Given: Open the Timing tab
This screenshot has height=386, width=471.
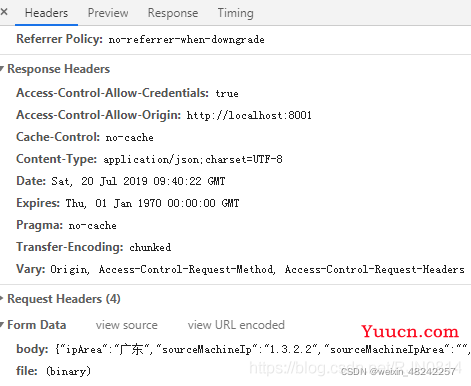Looking at the screenshot, I should [x=236, y=13].
